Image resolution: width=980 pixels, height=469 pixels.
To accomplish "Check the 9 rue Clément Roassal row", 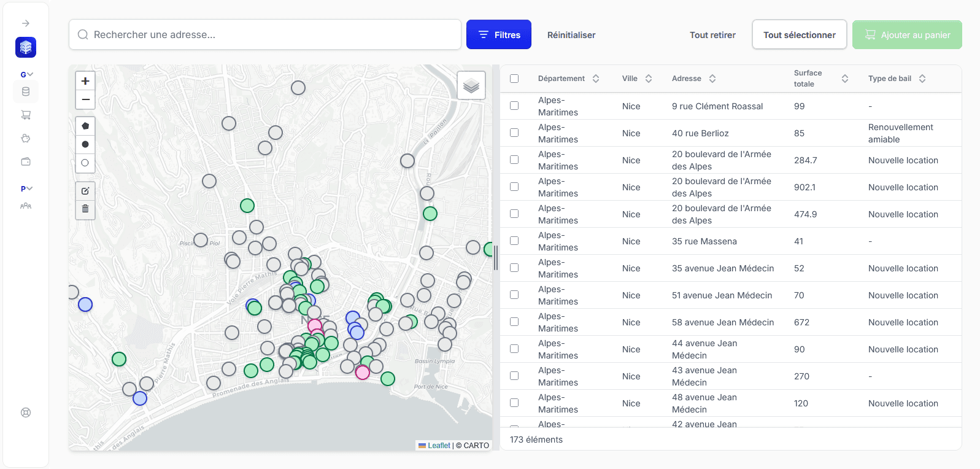I will click(514, 106).
